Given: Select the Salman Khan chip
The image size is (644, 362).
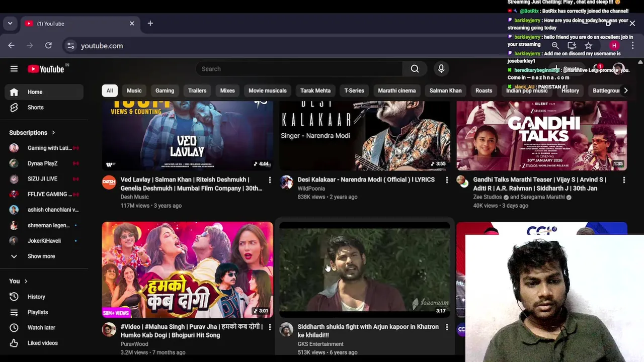Looking at the screenshot, I should point(445,90).
